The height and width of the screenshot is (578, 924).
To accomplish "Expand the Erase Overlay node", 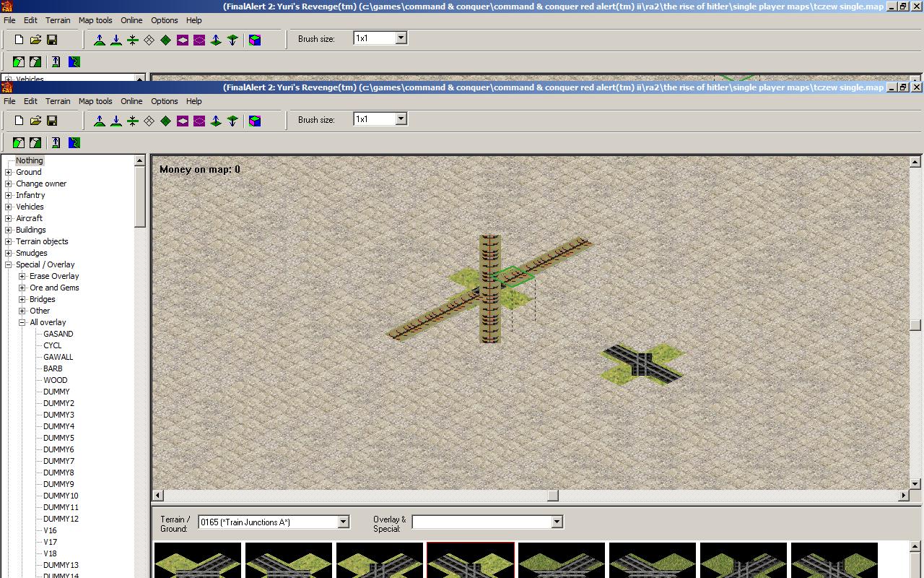I will (x=22, y=276).
